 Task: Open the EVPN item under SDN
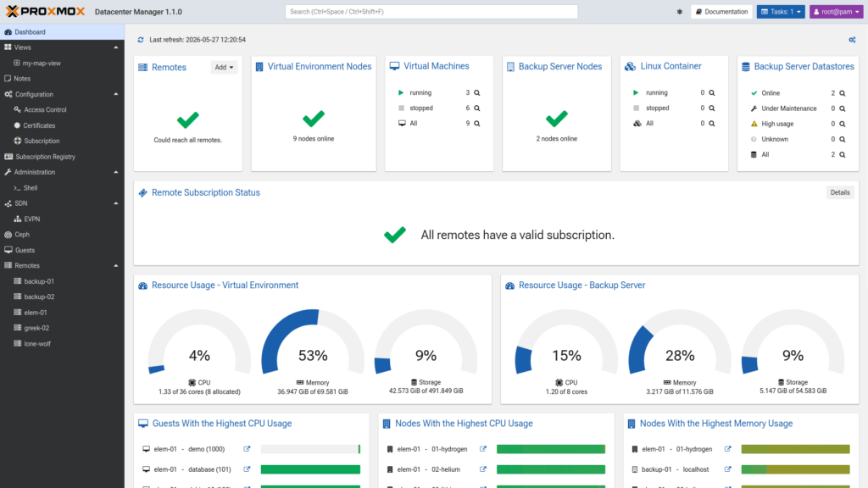pyautogui.click(x=62, y=219)
